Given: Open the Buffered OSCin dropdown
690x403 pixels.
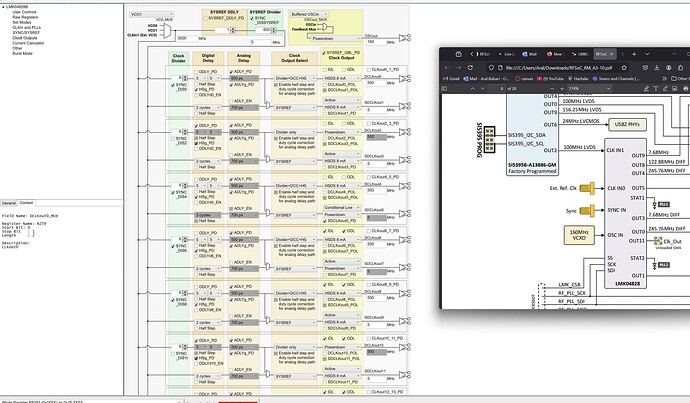Looking at the screenshot, I should [x=309, y=14].
